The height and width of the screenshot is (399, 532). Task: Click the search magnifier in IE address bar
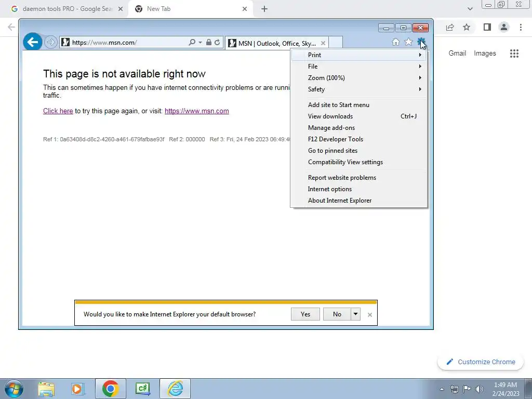(192, 43)
